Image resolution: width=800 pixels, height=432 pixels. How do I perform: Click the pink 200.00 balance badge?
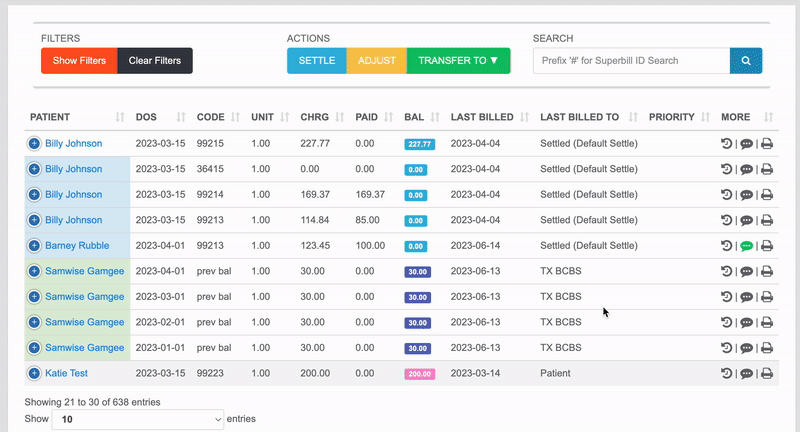(419, 374)
